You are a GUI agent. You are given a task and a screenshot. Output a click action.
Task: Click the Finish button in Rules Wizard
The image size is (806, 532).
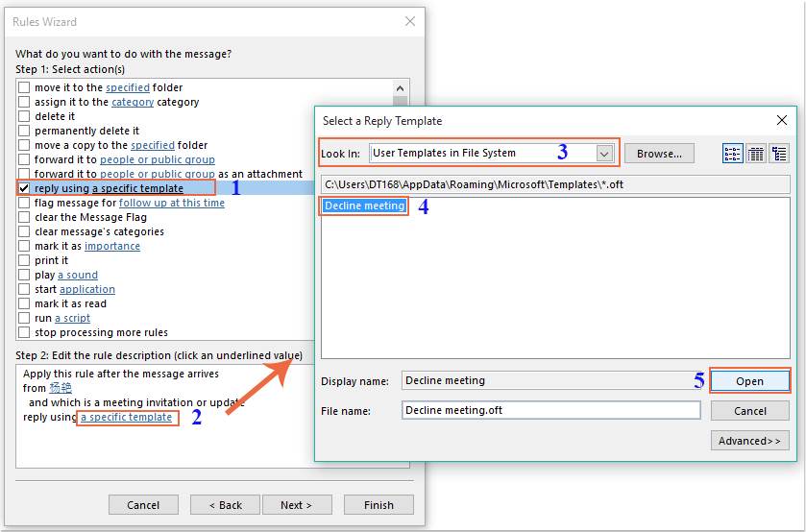click(379, 505)
